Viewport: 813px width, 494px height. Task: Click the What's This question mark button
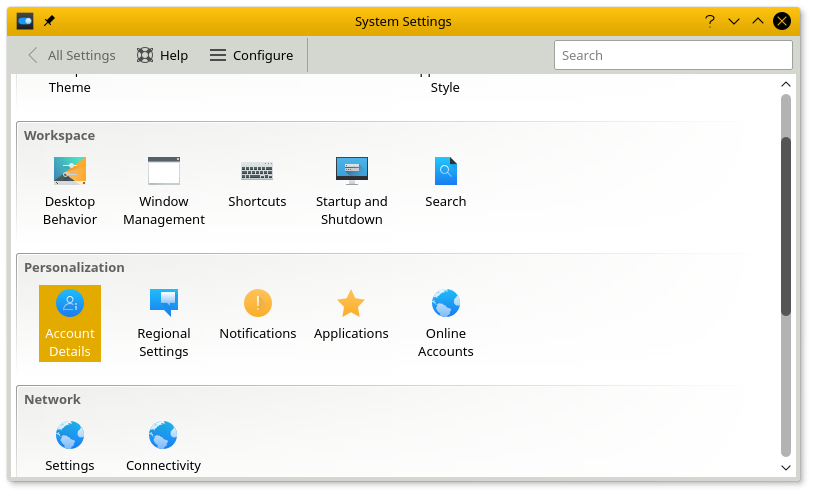[710, 21]
